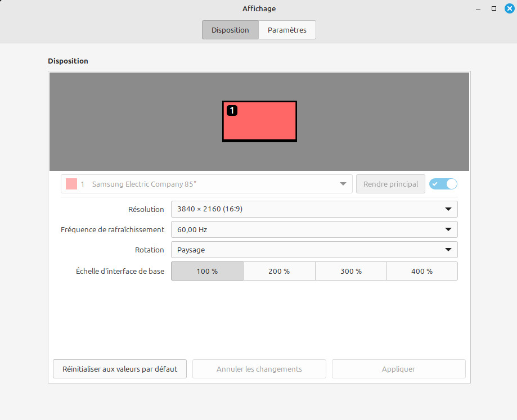The image size is (517, 420).
Task: Click the Échelle d'interface de base label
Action: tap(120, 272)
